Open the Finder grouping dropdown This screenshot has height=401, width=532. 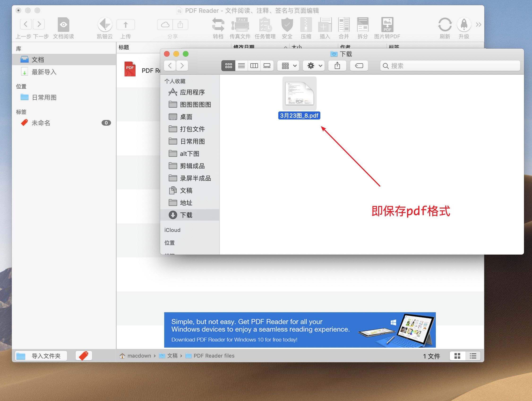[x=288, y=66]
